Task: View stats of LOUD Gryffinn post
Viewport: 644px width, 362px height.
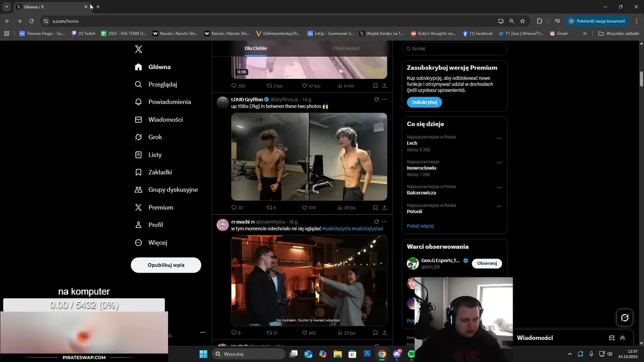Action: tap(347, 208)
